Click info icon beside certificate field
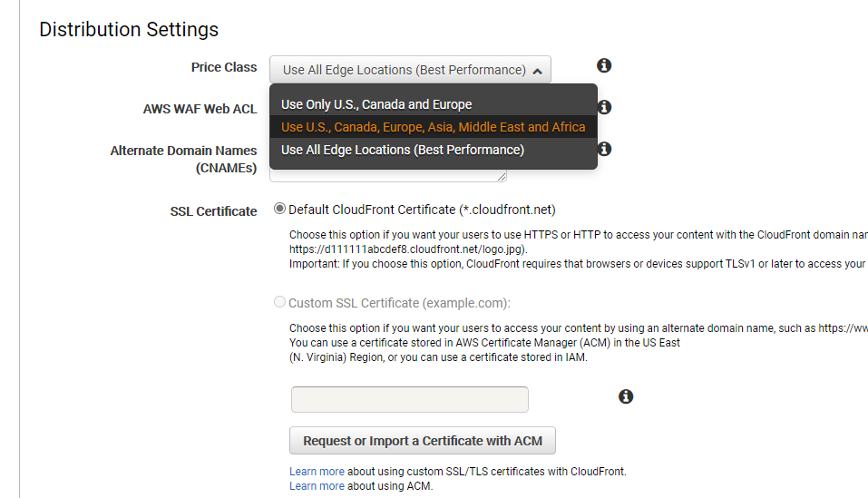 (626, 396)
